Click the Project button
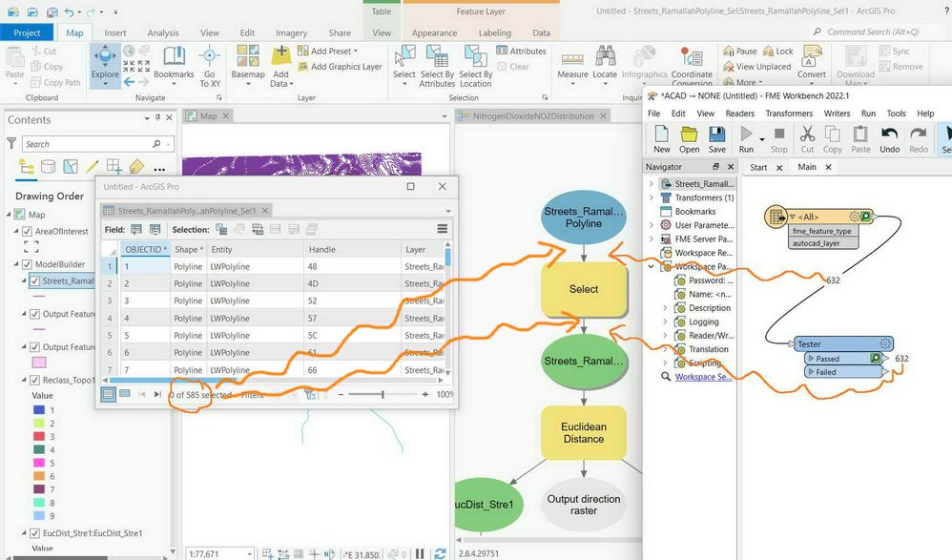The height and width of the screenshot is (560, 952). coord(27,32)
